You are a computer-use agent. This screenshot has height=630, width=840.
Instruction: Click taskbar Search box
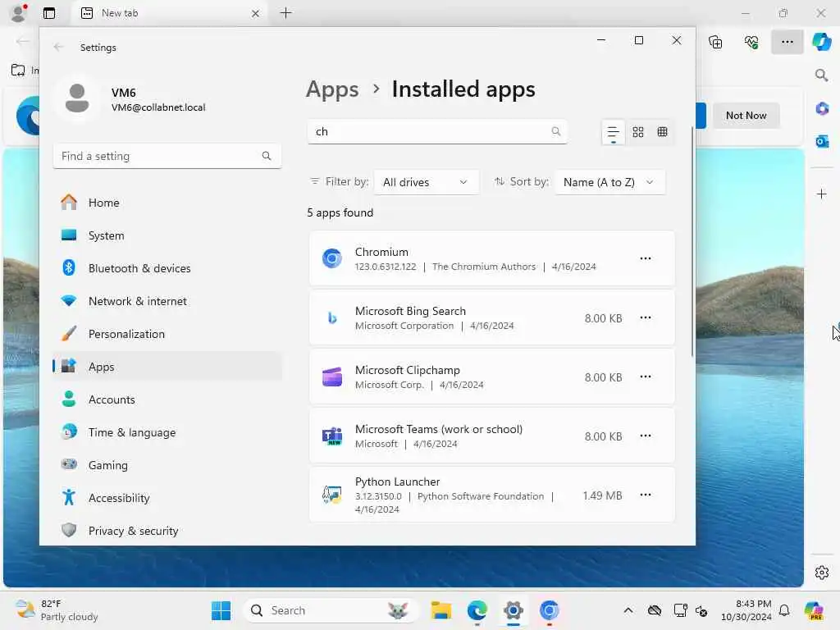point(330,610)
